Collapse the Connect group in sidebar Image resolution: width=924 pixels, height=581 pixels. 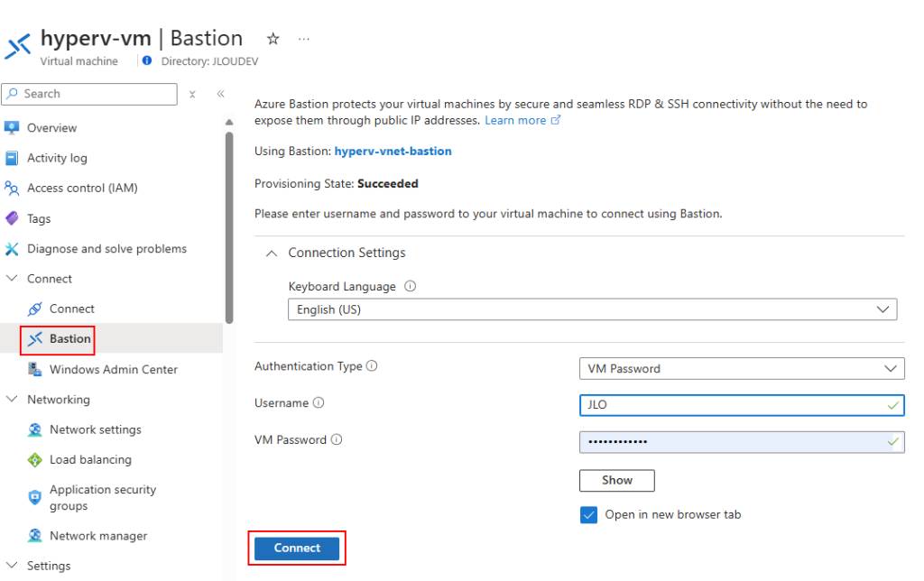tap(12, 278)
